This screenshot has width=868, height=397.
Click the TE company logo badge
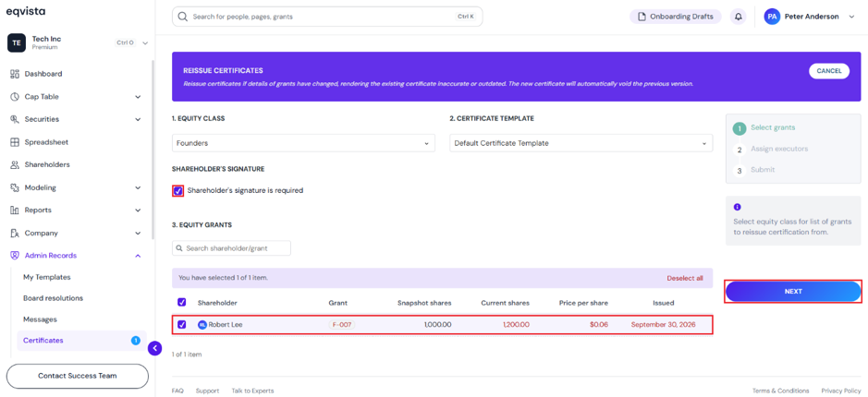point(17,42)
